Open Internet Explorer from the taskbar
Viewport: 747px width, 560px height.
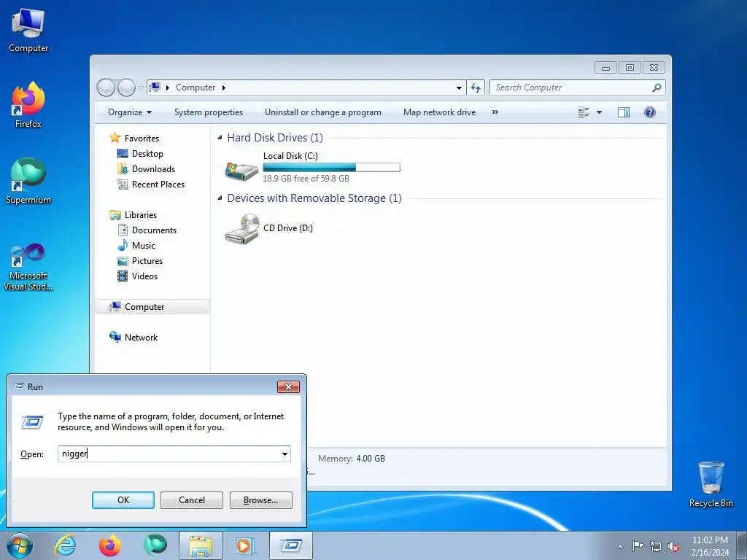point(65,545)
